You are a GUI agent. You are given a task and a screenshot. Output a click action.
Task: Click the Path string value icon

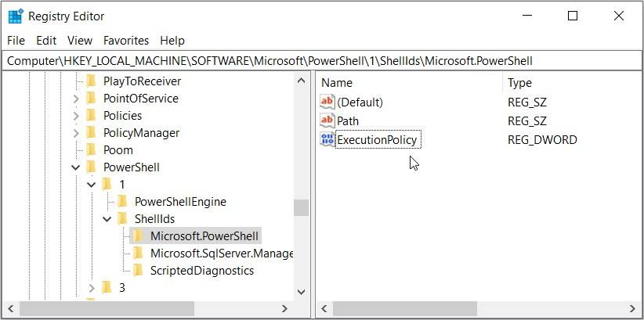327,120
